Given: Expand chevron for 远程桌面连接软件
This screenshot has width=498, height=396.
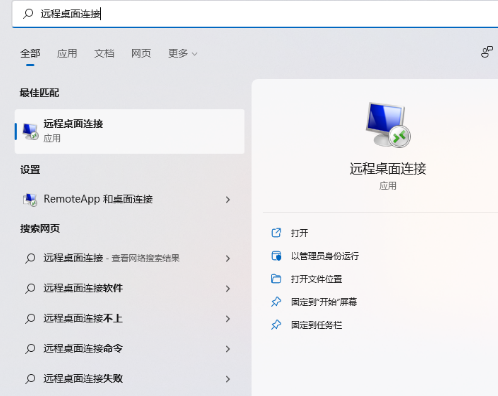Looking at the screenshot, I should pyautogui.click(x=228, y=289).
